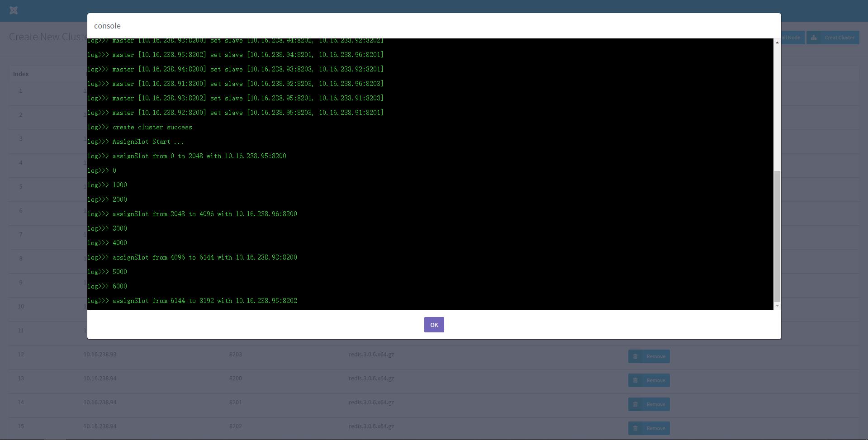This screenshot has width=868, height=440.
Task: Select the 'AssignSlot Start ...' log line
Action: pos(136,142)
